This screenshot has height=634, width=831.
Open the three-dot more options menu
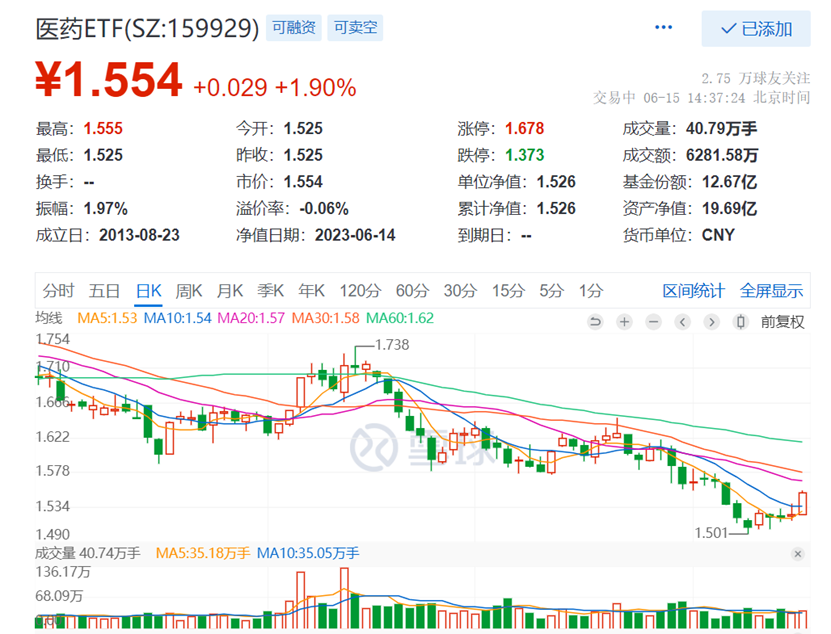[x=663, y=27]
